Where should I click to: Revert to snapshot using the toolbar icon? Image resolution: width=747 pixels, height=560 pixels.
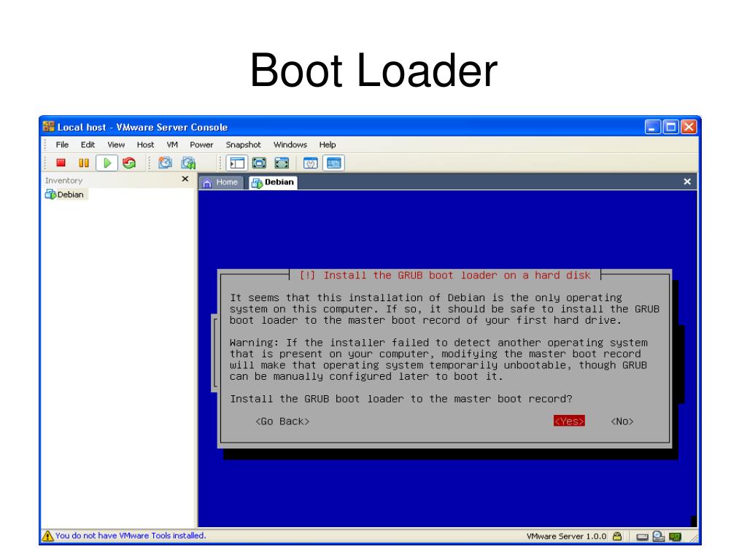[x=189, y=163]
